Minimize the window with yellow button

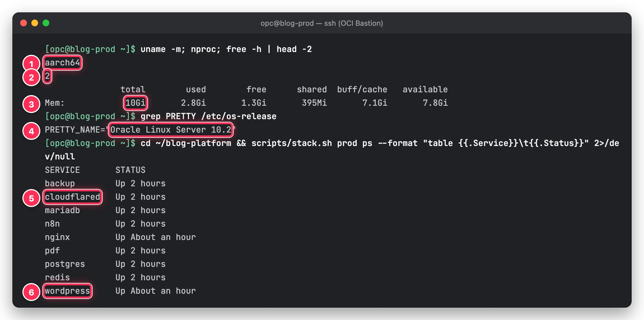pos(35,23)
